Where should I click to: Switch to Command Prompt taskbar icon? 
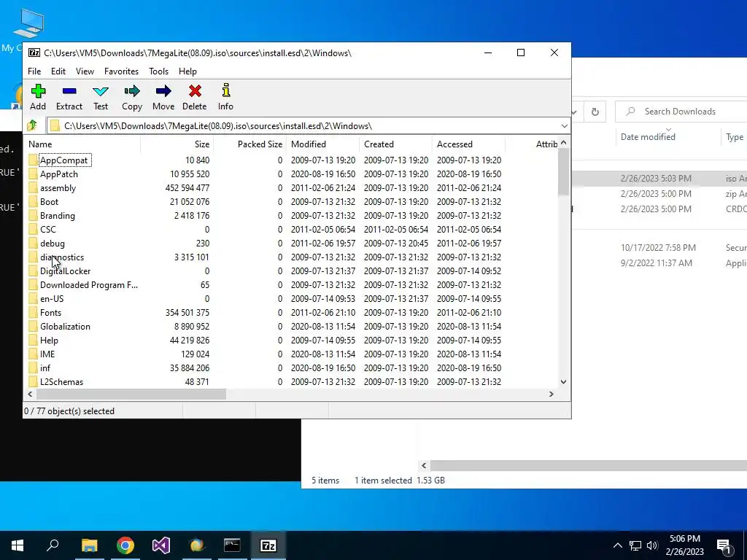click(232, 545)
